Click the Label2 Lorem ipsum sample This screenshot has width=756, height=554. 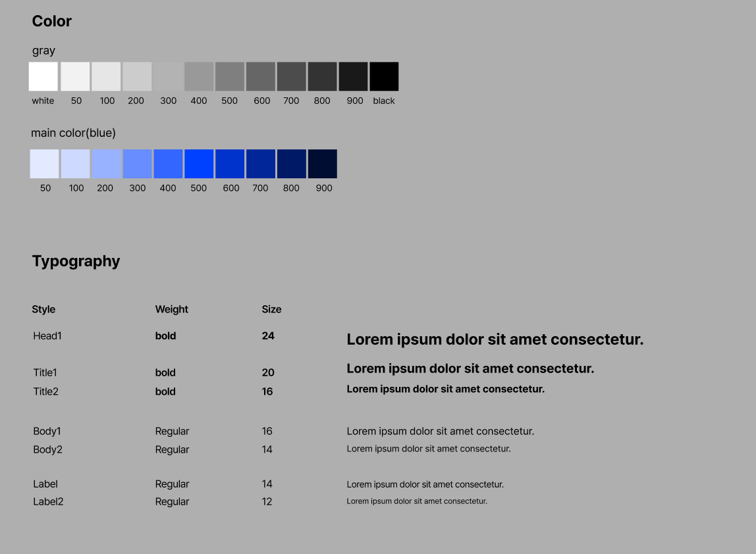[x=417, y=501]
